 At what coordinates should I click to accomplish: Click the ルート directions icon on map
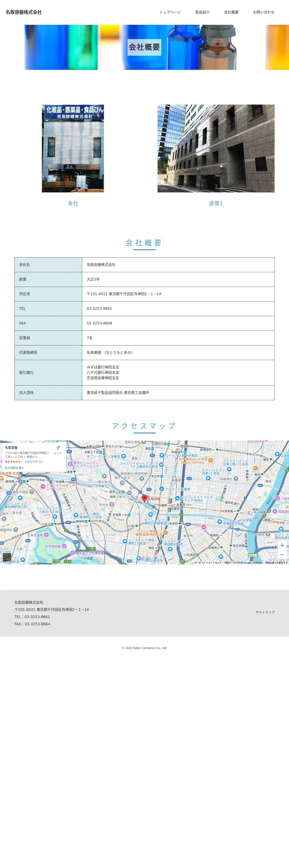point(58,450)
